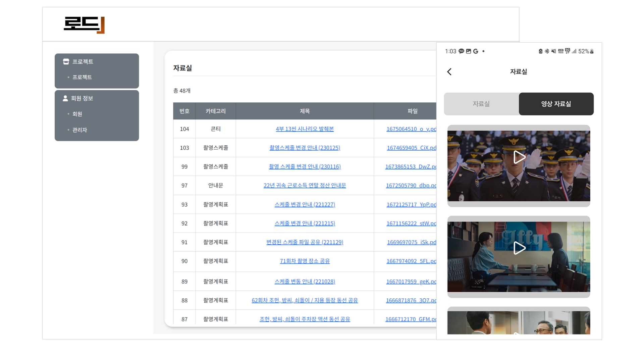Open 촬영 스케줄 변경 안내 (230116) post

pos(305,166)
